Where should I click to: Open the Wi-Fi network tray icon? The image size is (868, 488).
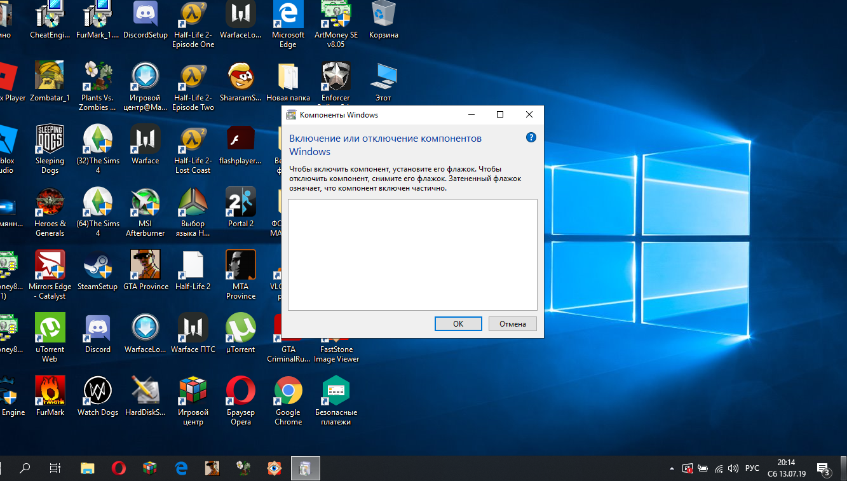(x=719, y=469)
